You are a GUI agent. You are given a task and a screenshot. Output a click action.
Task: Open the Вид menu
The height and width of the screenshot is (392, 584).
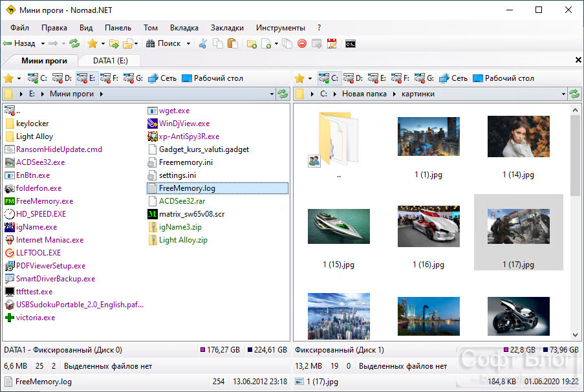click(86, 28)
